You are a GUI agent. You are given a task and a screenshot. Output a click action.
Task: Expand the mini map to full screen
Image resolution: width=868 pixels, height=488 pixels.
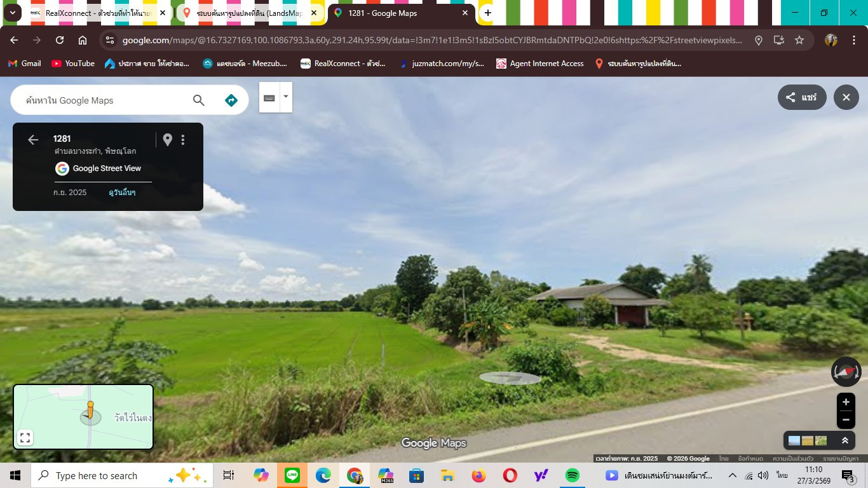click(x=25, y=438)
